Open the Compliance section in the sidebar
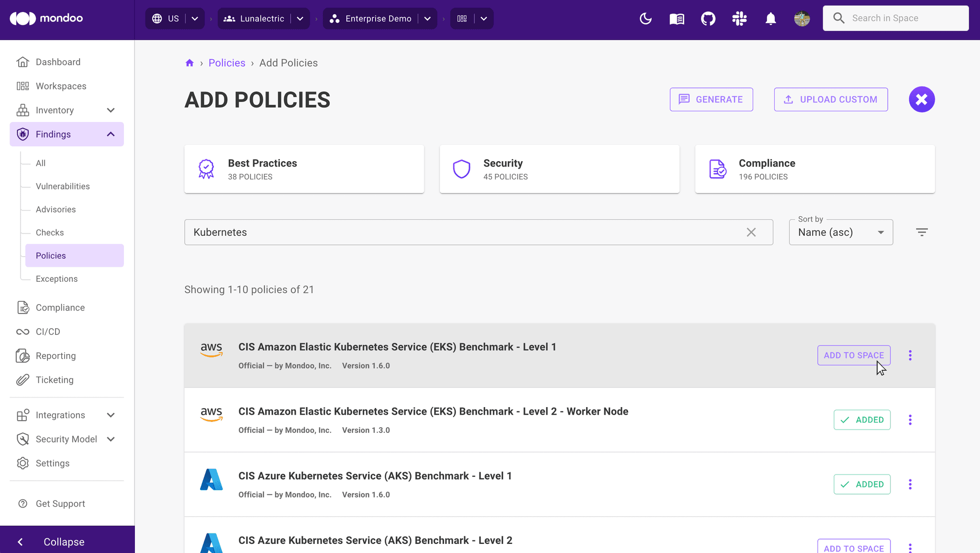The height and width of the screenshot is (553, 980). (x=60, y=307)
